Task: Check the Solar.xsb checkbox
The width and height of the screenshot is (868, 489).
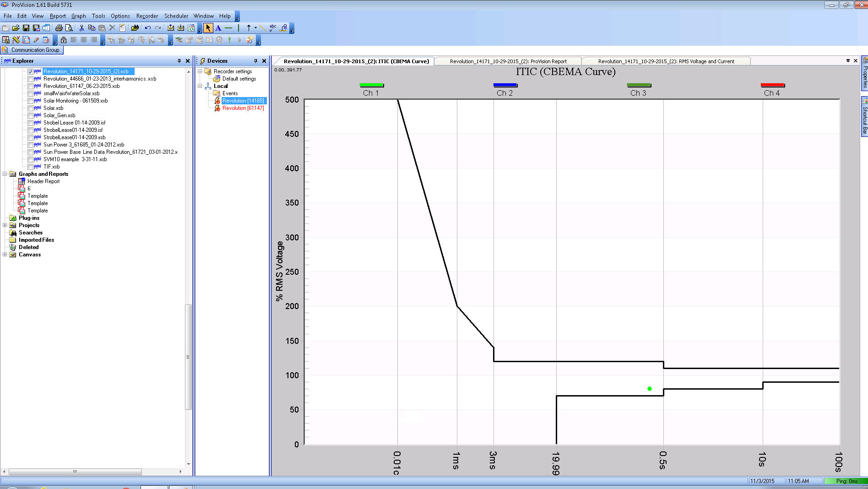Action: tap(30, 108)
